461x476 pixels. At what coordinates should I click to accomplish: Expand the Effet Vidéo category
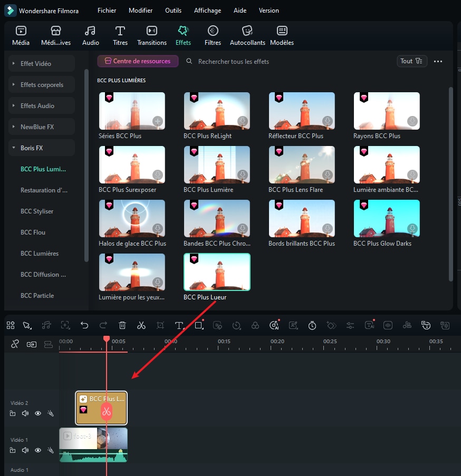(x=42, y=63)
